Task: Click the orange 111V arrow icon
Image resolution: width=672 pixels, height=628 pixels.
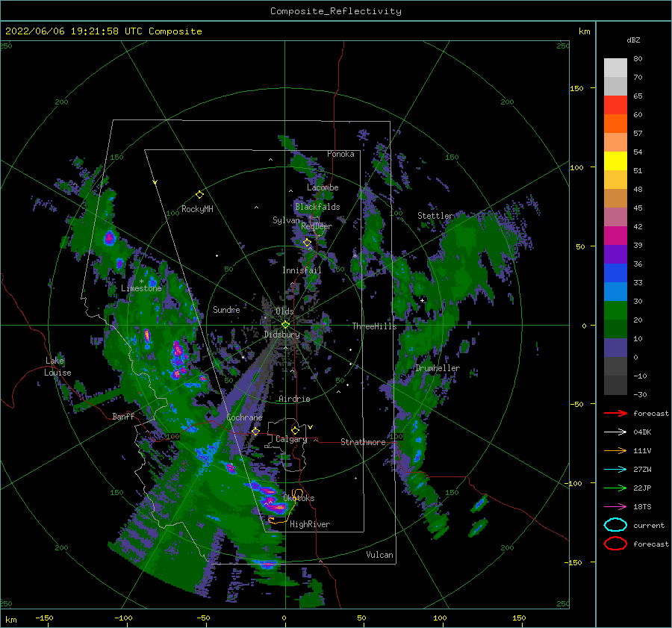Action: pyautogui.click(x=615, y=450)
